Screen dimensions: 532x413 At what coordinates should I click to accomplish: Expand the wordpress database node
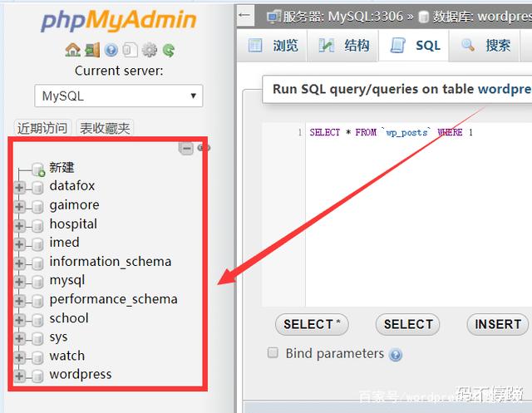click(x=20, y=376)
